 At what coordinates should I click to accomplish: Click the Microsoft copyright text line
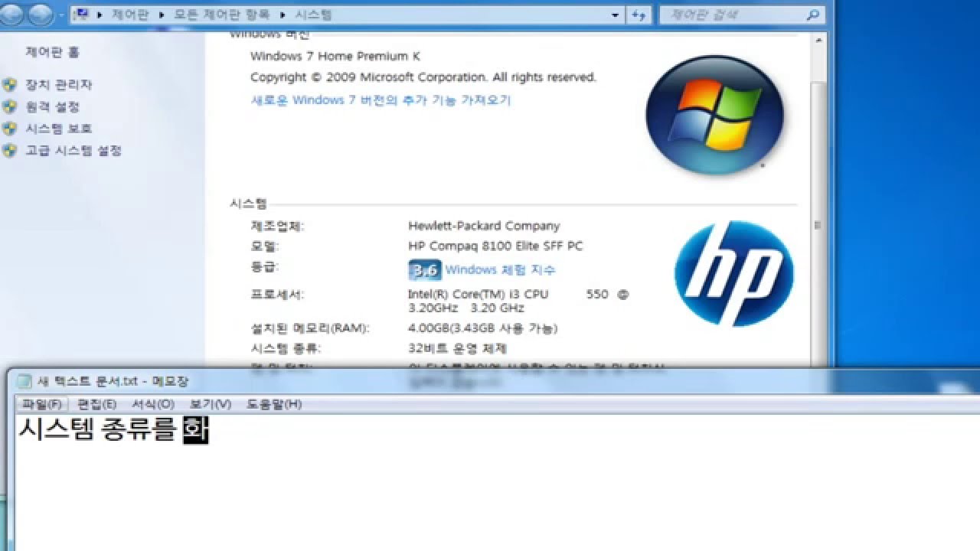click(423, 77)
